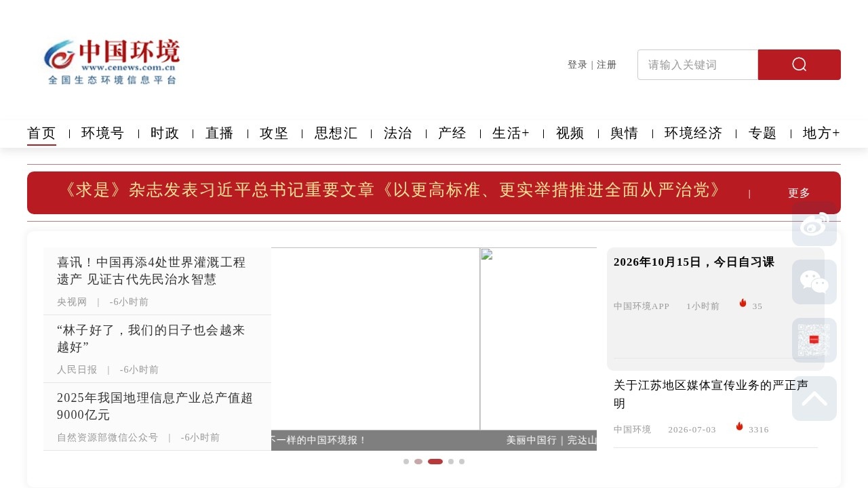Open the WeChat floating icon

[x=814, y=282]
